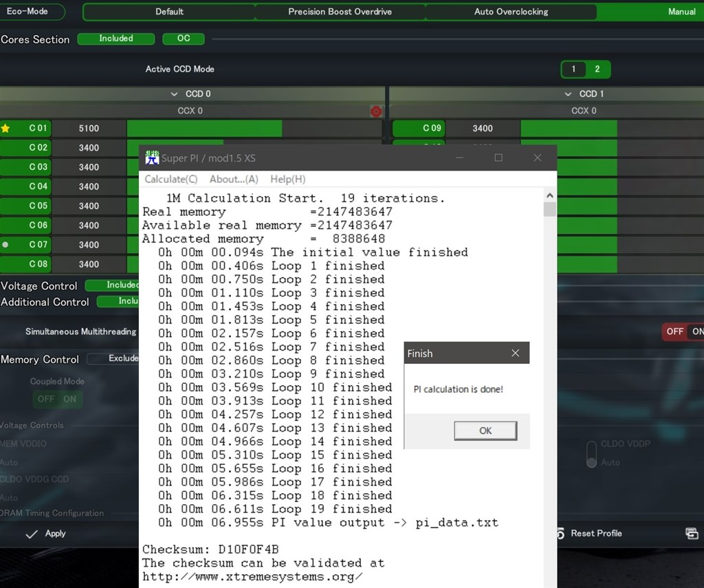The image size is (704, 588).
Task: Click the 3400 speed field for C 02
Action: pyautogui.click(x=89, y=148)
